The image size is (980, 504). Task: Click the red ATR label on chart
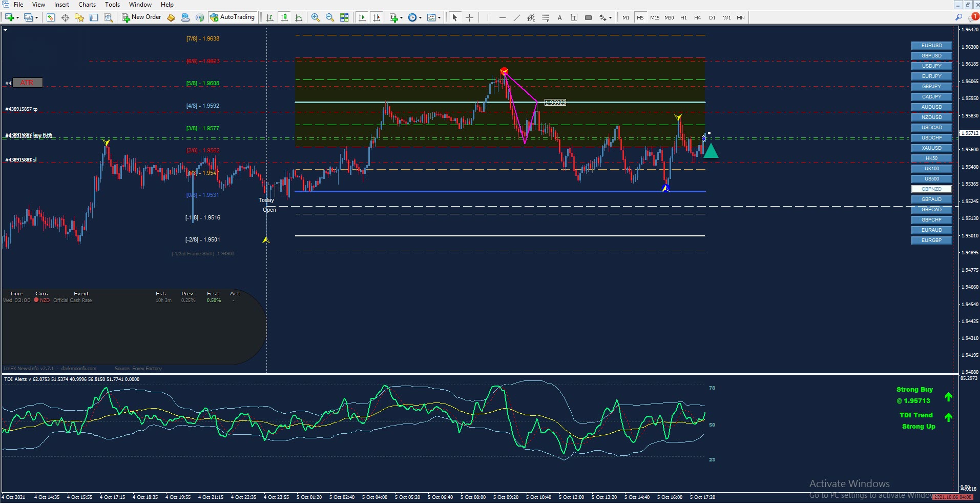pos(27,83)
